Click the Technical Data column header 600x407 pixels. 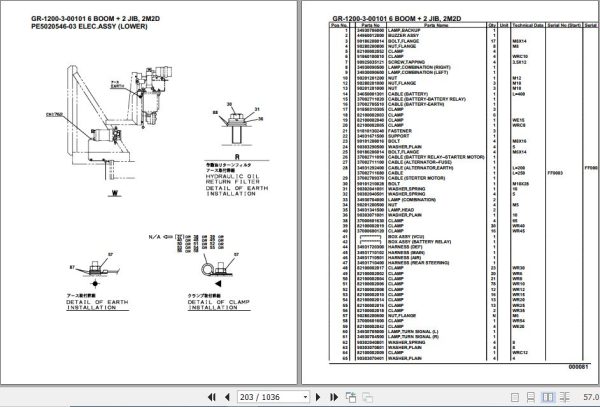point(528,25)
